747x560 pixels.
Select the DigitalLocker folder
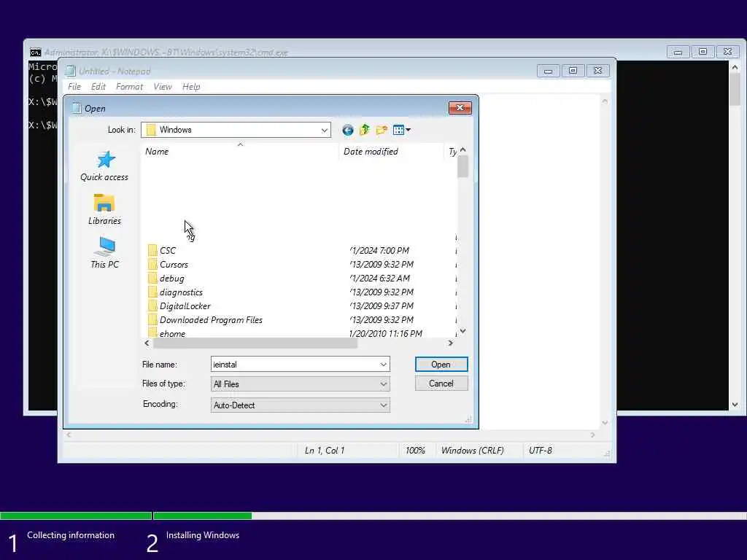185,306
